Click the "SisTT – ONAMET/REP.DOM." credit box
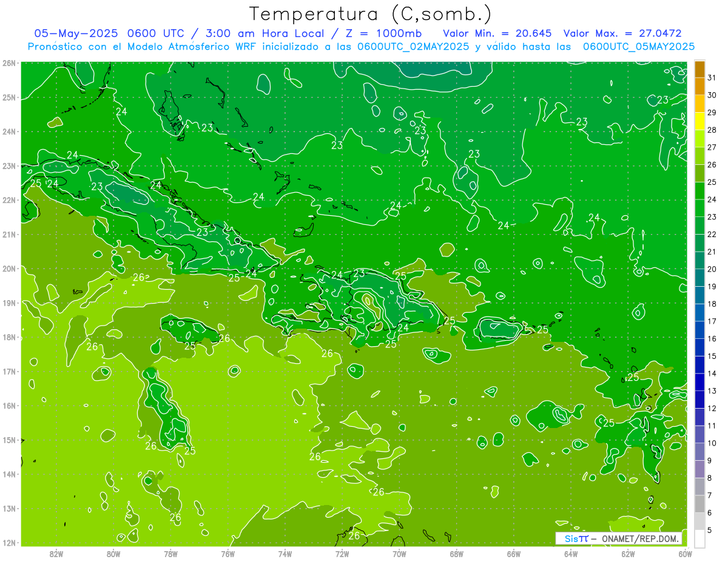 pyautogui.click(x=619, y=538)
